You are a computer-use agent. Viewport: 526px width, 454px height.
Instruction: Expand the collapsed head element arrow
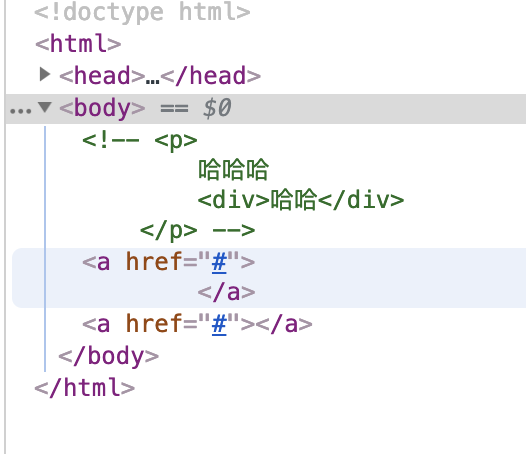[45, 74]
